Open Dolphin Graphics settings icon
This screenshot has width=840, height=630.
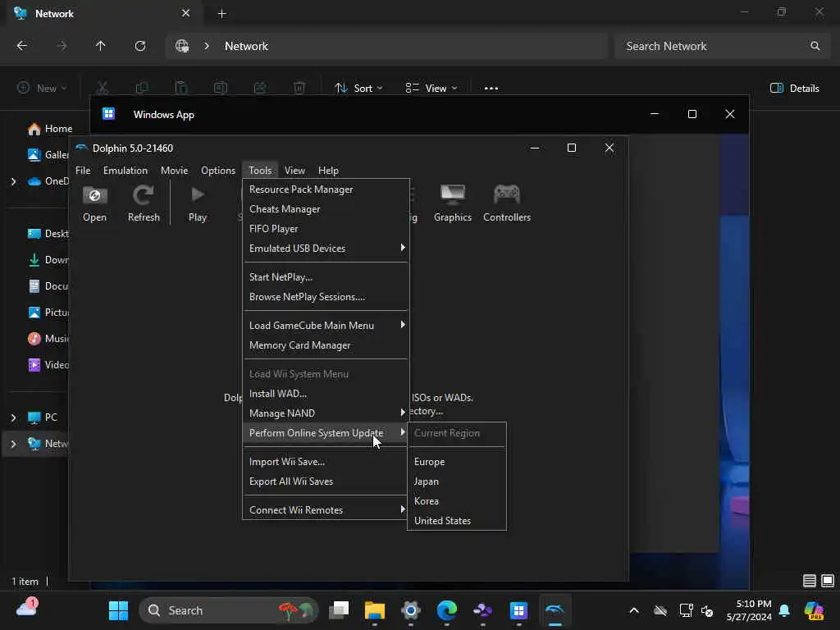click(453, 203)
